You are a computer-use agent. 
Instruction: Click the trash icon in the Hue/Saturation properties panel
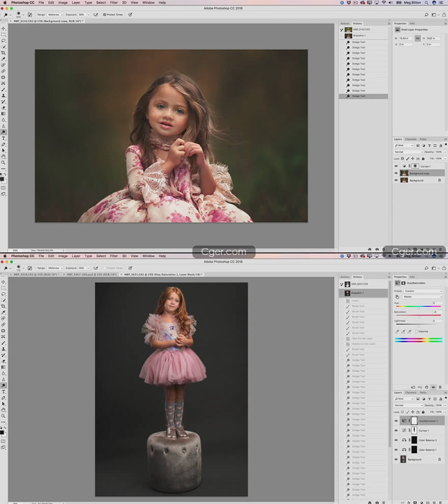click(440, 387)
